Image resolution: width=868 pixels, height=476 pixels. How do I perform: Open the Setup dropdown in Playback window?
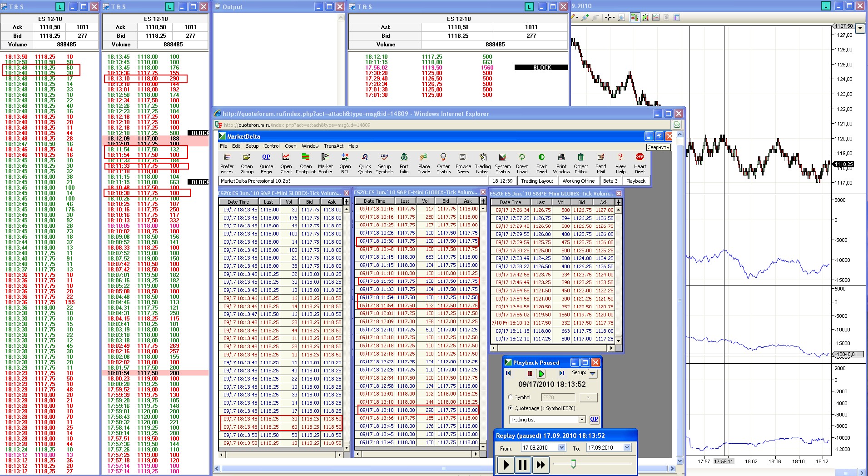click(x=592, y=373)
